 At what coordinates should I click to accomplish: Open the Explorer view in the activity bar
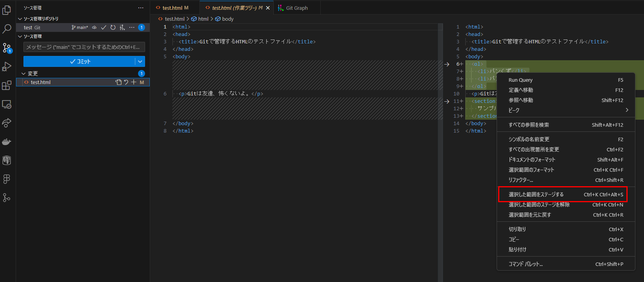pos(7,10)
